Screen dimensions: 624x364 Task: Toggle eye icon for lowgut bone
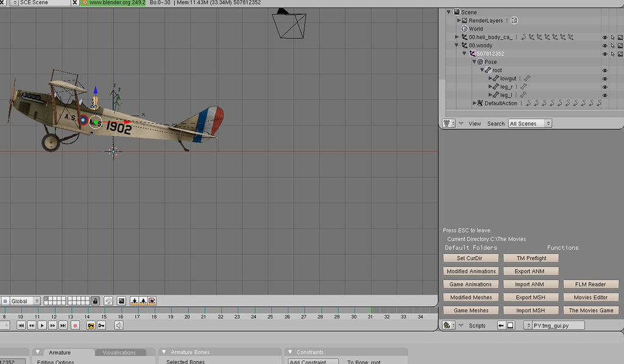(x=604, y=79)
